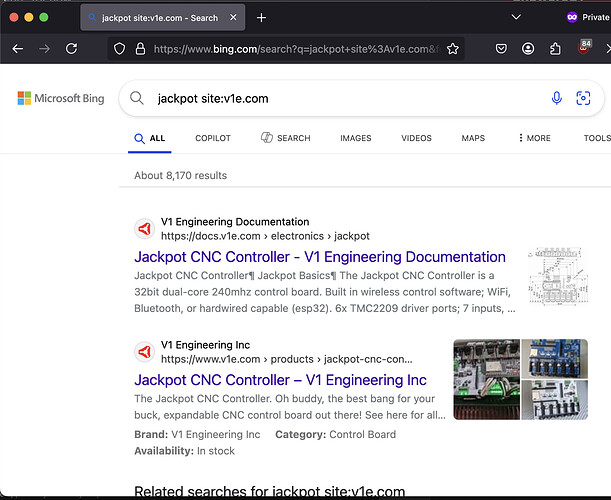Click the 'Category: Control Board' text

pyautogui.click(x=336, y=435)
